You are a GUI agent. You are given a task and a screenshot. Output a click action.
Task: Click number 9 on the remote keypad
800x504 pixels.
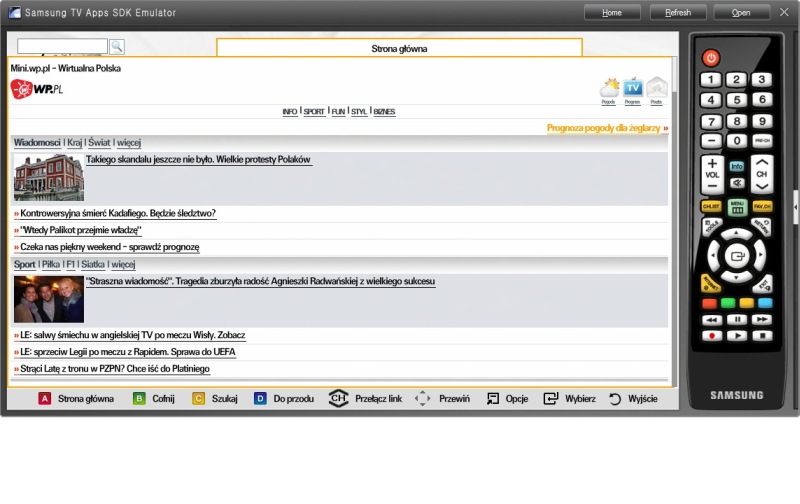click(x=762, y=121)
